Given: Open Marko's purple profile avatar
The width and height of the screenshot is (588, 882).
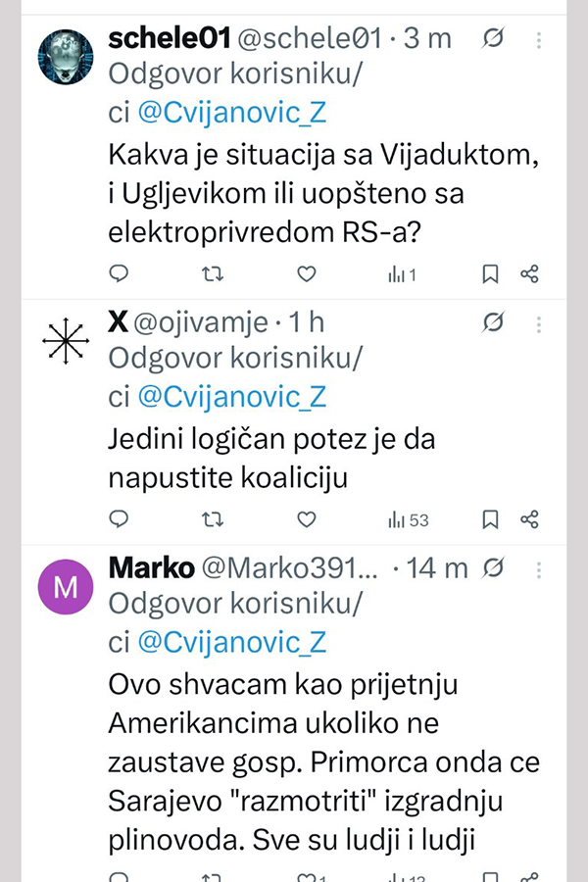Looking at the screenshot, I should coord(66,587).
